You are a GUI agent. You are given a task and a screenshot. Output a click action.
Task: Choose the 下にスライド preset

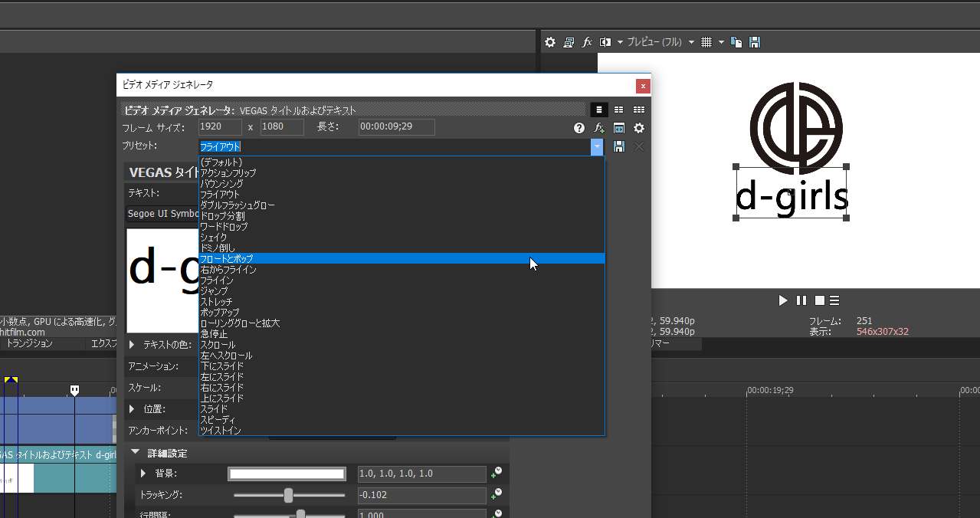tap(402, 366)
